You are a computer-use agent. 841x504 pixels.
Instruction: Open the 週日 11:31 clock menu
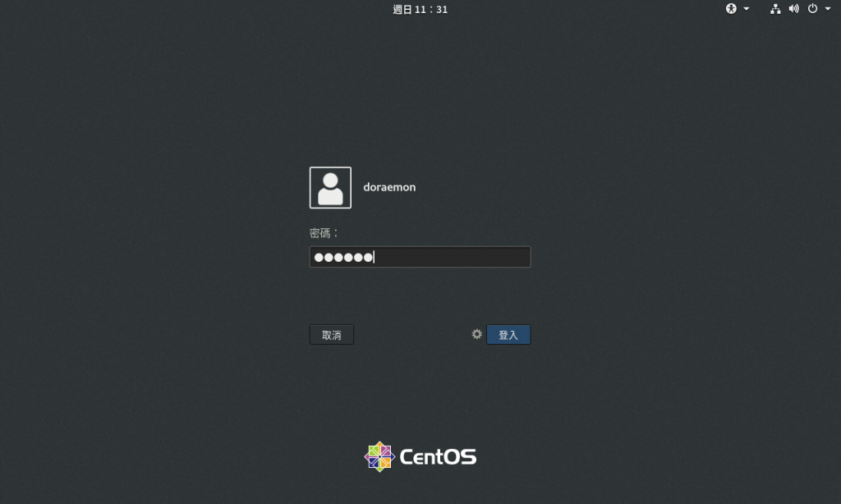(420, 9)
